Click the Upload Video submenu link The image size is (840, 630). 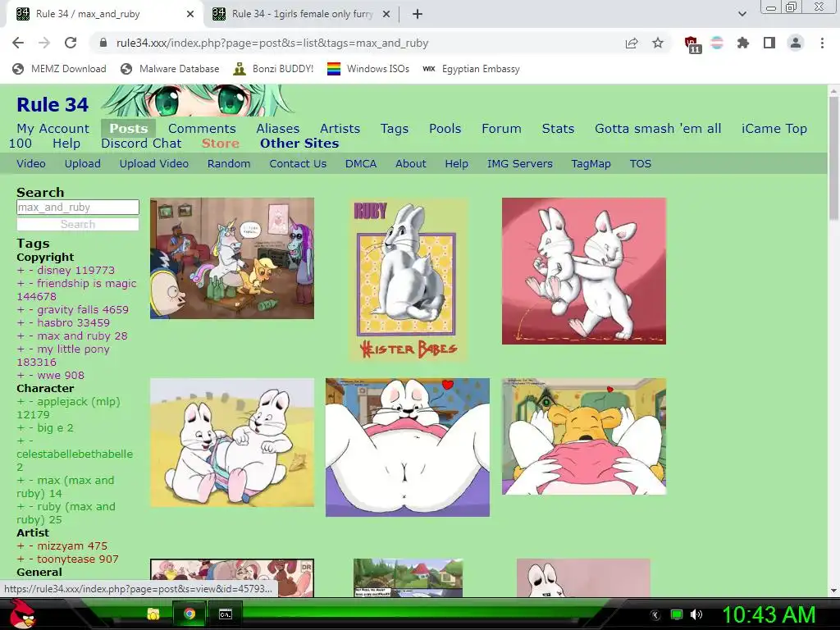pyautogui.click(x=153, y=164)
